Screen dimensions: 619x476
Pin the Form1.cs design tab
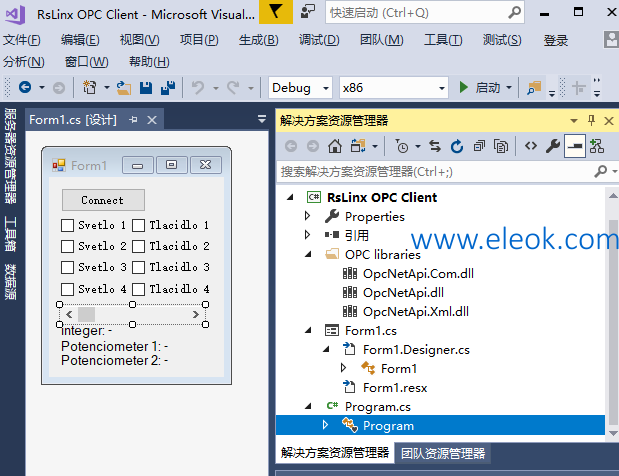133,120
